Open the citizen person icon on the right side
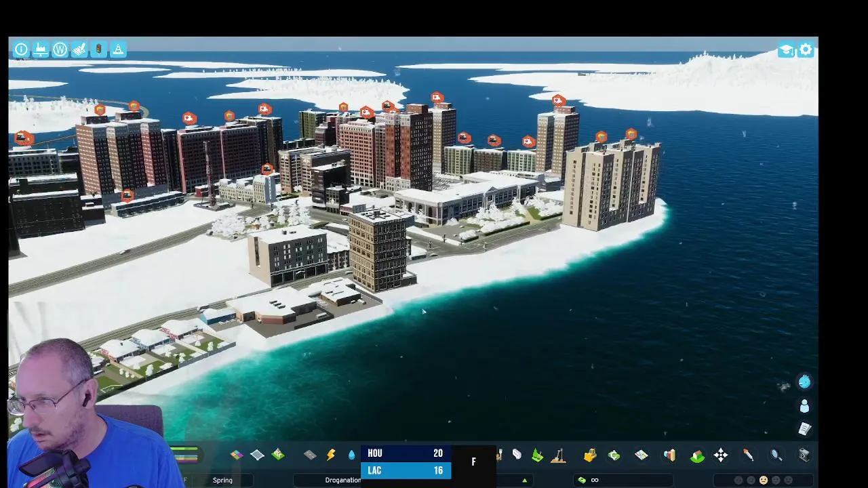The width and height of the screenshot is (868, 488). point(804,405)
